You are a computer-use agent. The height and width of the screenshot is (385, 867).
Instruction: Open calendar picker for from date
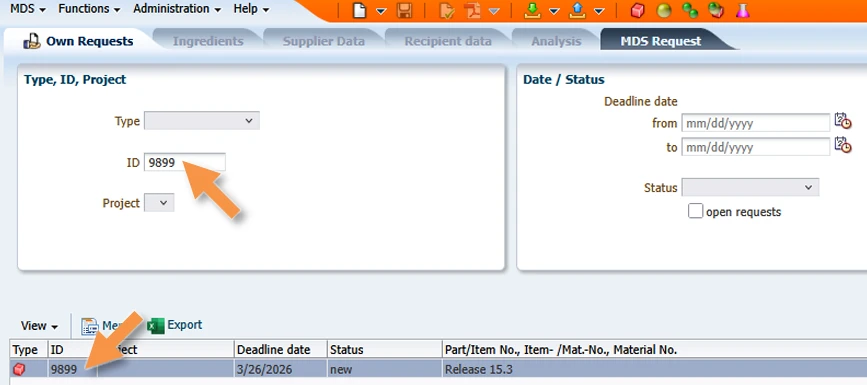(843, 121)
